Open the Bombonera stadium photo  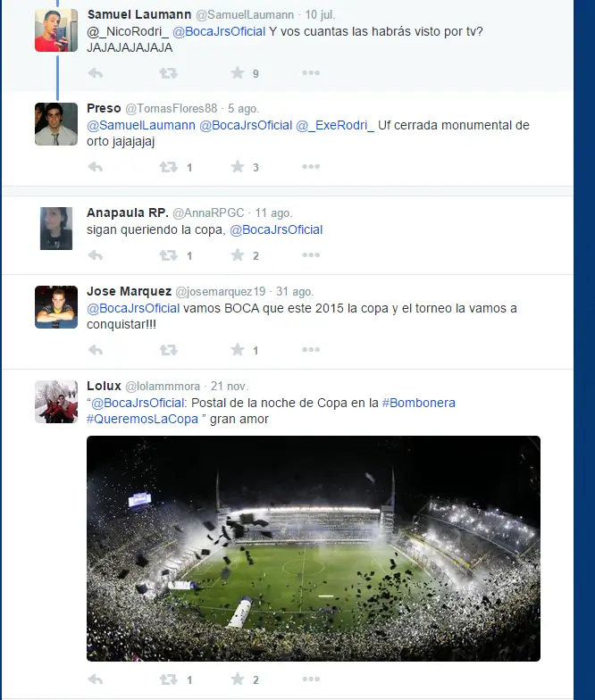coord(314,548)
